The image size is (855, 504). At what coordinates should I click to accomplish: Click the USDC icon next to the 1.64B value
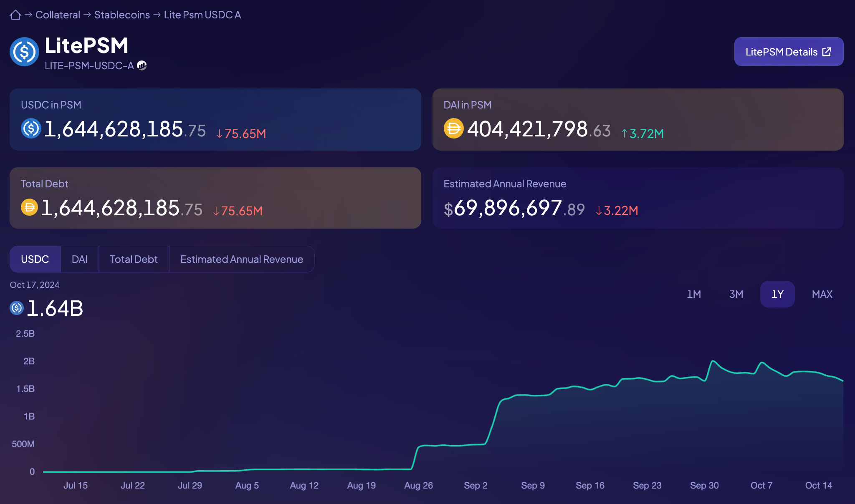(16, 307)
